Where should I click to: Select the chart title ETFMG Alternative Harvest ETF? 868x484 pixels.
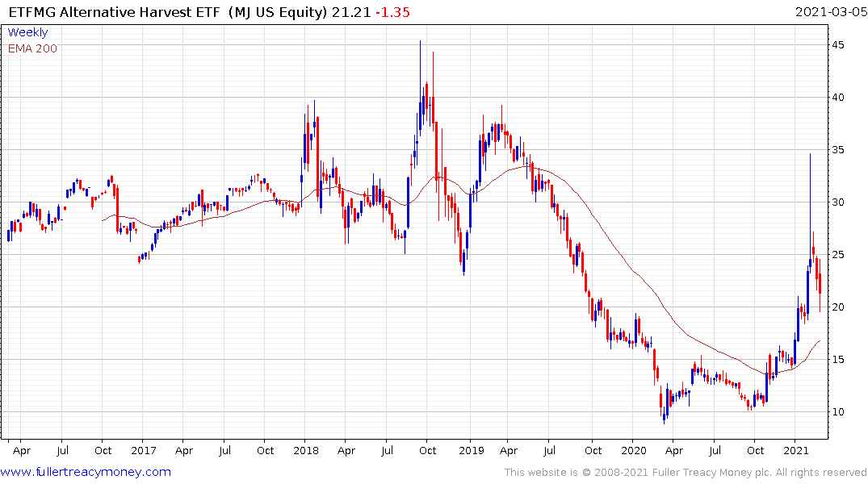(114, 12)
